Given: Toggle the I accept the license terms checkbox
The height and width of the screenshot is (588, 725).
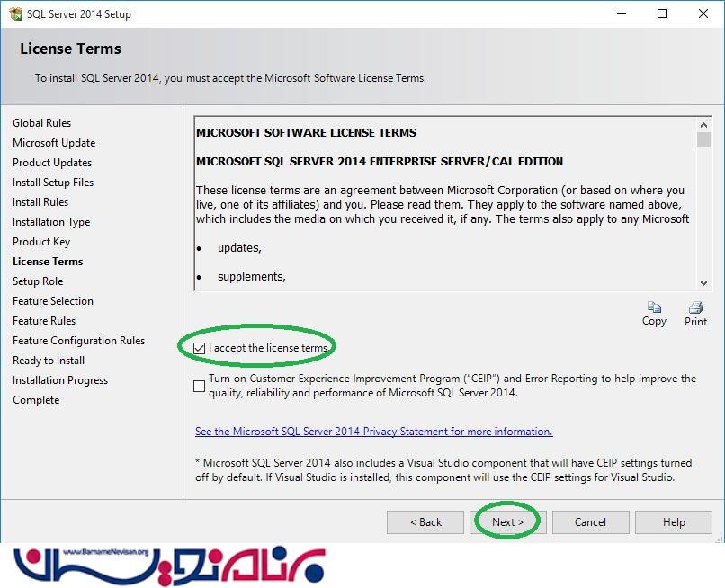Looking at the screenshot, I should click(x=200, y=348).
